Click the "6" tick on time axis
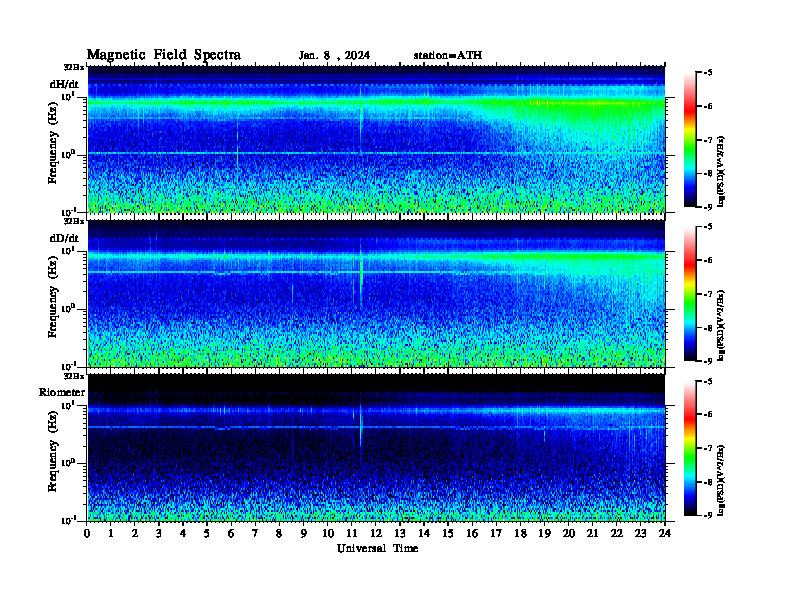The image size is (792, 612). [231, 533]
